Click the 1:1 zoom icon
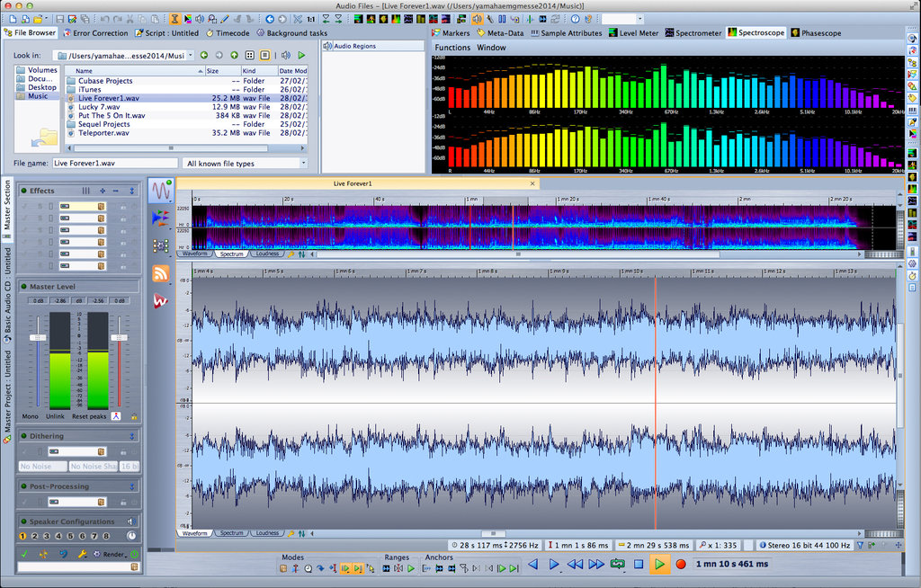921x588 pixels. point(310,20)
